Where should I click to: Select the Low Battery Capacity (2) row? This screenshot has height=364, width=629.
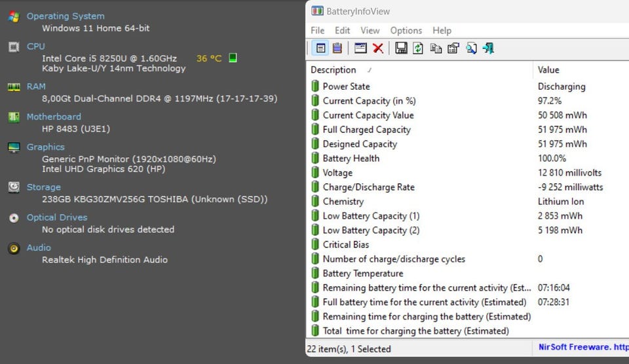click(468, 230)
